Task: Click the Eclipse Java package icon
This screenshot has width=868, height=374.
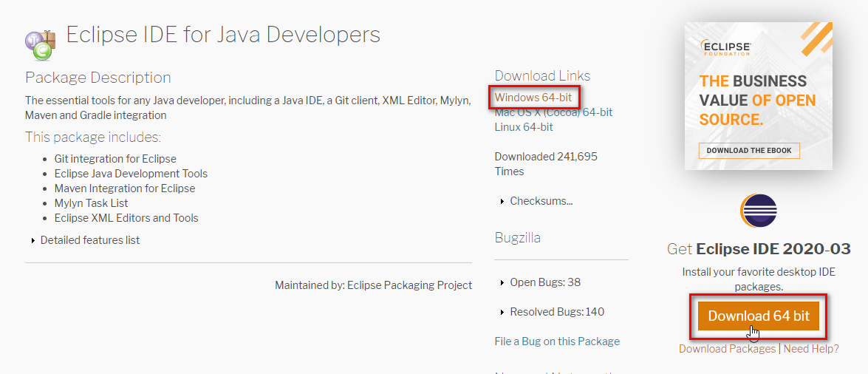Action: [x=41, y=43]
